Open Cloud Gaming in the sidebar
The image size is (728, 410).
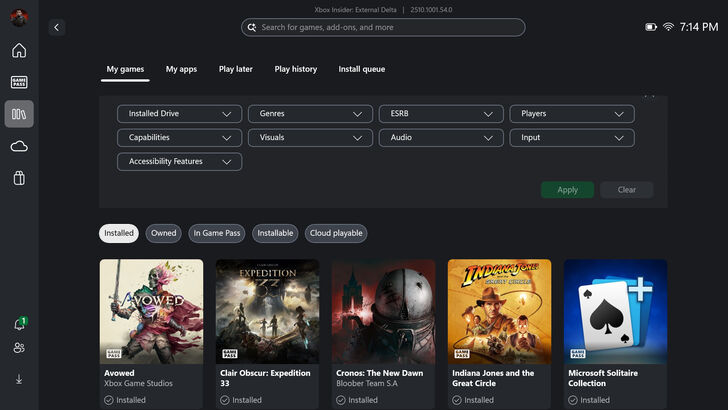click(x=19, y=146)
